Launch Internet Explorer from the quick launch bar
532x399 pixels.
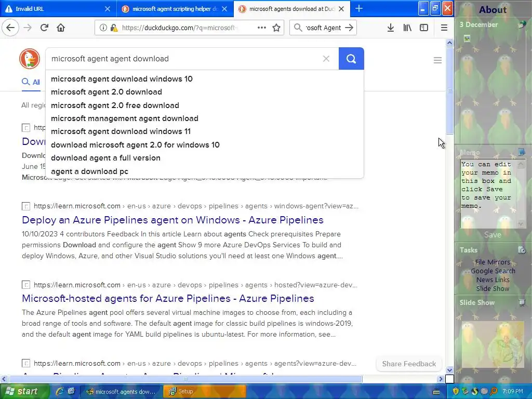point(60,391)
